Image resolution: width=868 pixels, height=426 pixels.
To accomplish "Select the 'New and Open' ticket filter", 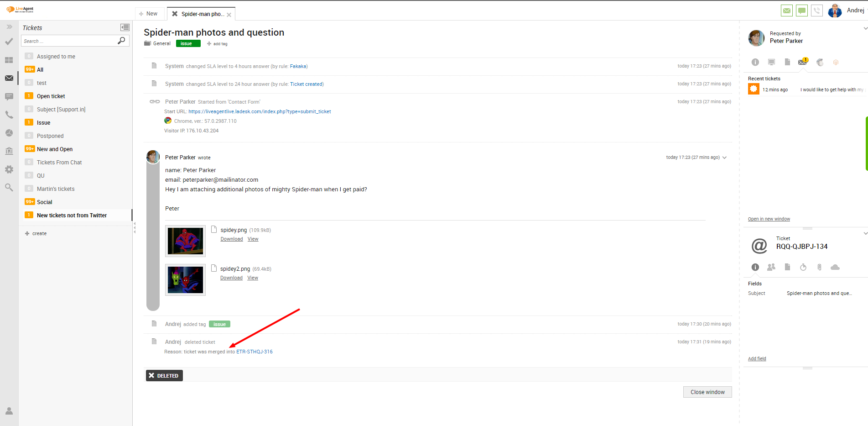I will pyautogui.click(x=55, y=149).
